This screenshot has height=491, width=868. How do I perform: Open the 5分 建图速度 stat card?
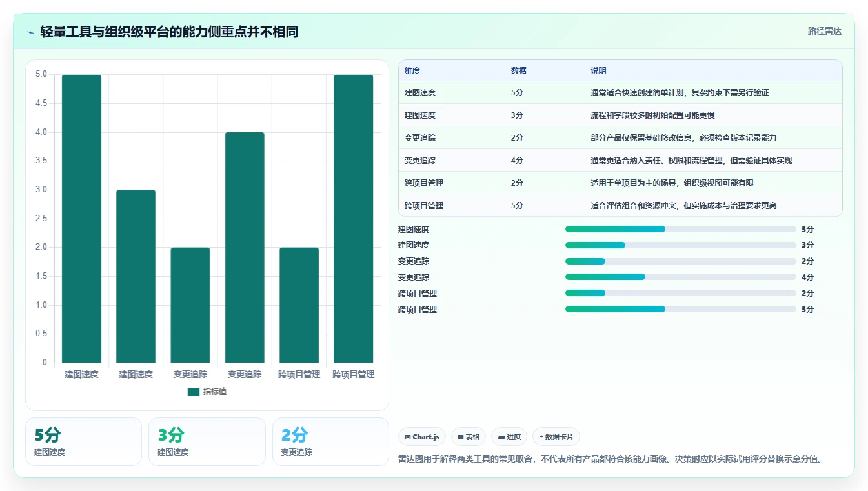tap(83, 441)
